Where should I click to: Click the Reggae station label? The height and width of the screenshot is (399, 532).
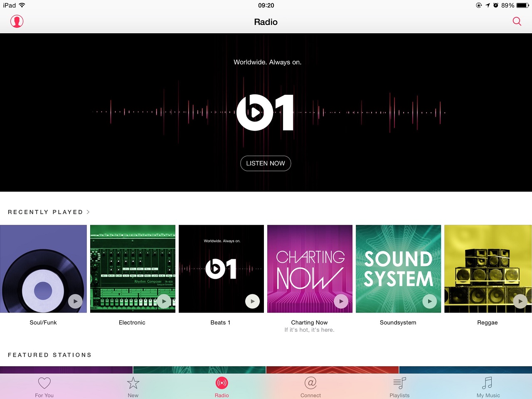pyautogui.click(x=488, y=323)
